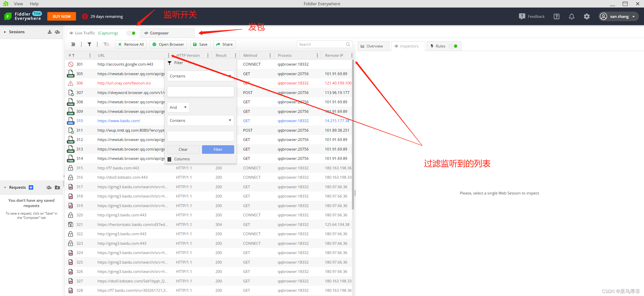Click the blue Filter apply button
This screenshot has width=644, height=296.
pyautogui.click(x=218, y=149)
